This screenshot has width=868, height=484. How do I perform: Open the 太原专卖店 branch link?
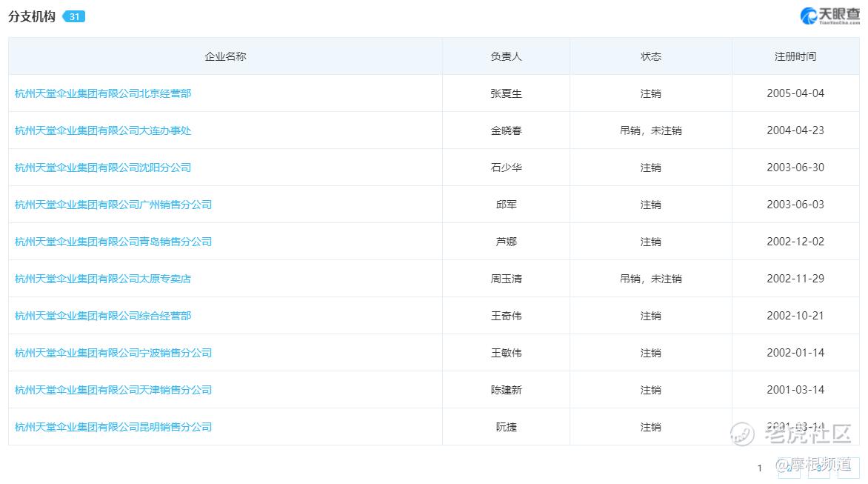[103, 279]
